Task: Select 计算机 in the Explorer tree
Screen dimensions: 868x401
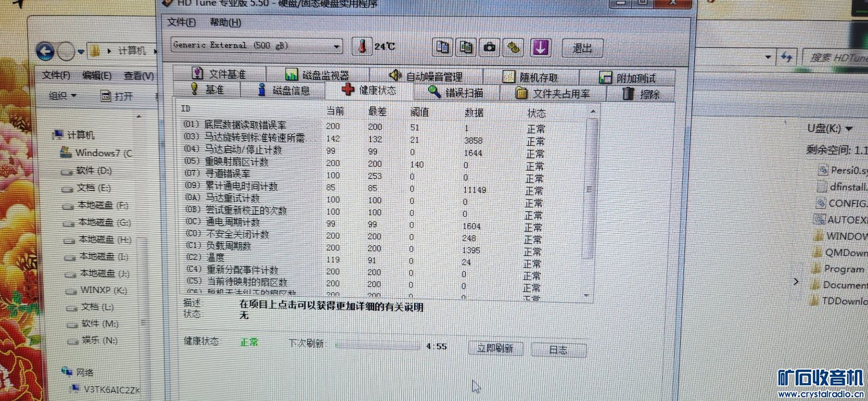Action: (74, 135)
